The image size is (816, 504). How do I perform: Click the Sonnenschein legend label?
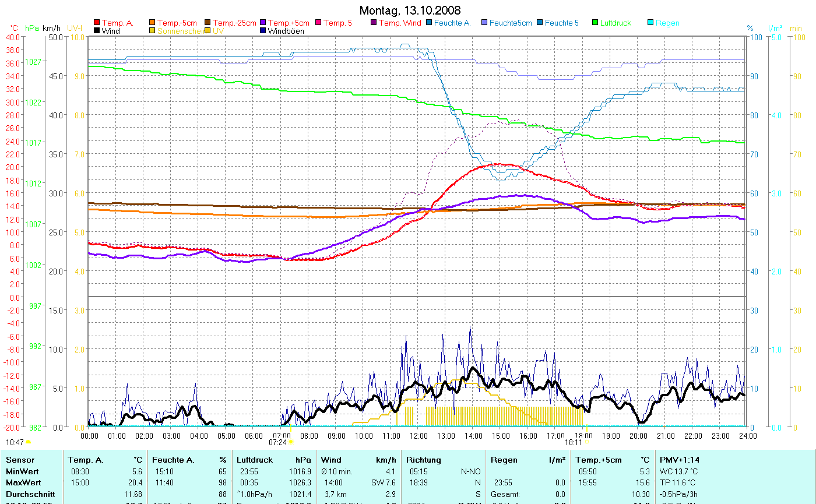pyautogui.click(x=180, y=31)
